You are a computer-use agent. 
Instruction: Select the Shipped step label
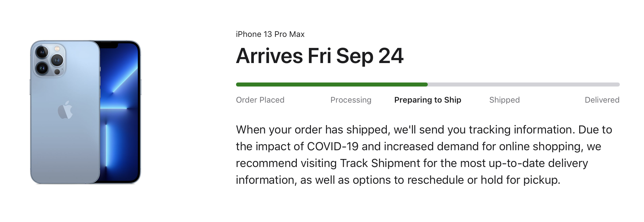pyautogui.click(x=504, y=100)
